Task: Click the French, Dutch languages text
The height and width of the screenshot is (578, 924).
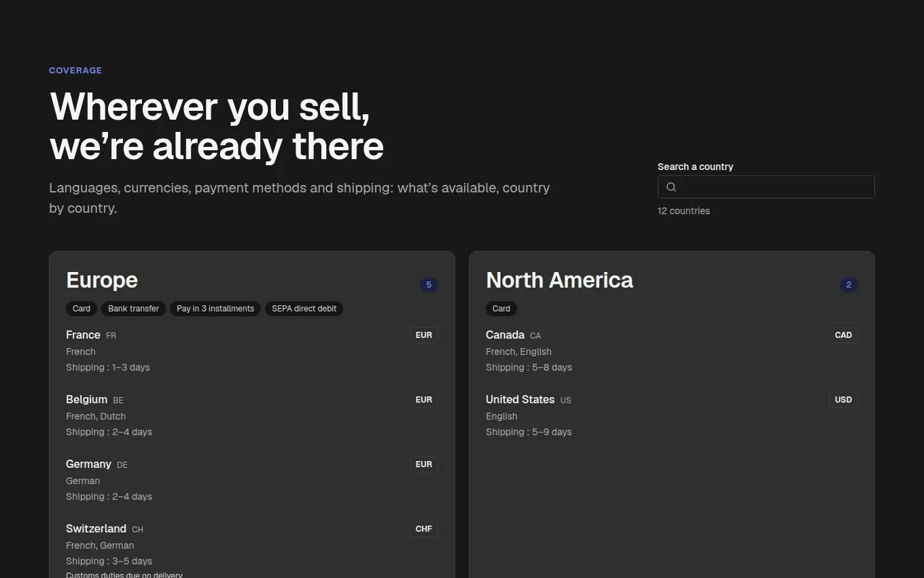Action: (x=96, y=416)
